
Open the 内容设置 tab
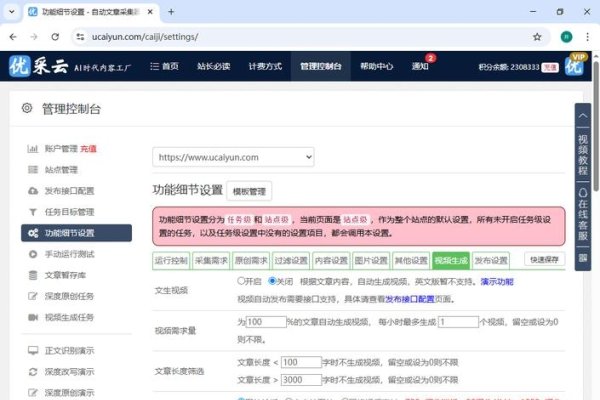(x=331, y=261)
